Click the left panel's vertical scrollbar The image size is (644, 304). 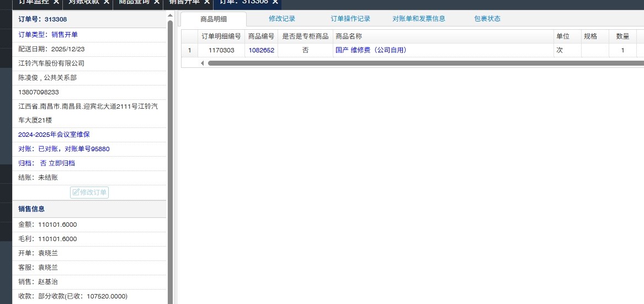pos(170,166)
